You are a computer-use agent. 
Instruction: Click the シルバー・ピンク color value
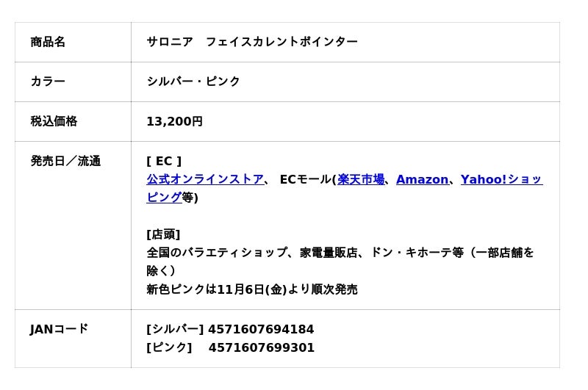click(193, 82)
